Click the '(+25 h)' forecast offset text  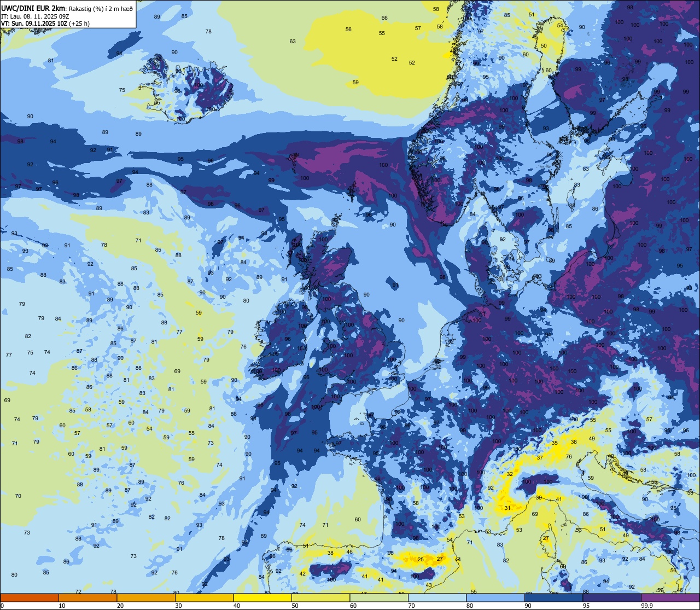tap(80, 24)
